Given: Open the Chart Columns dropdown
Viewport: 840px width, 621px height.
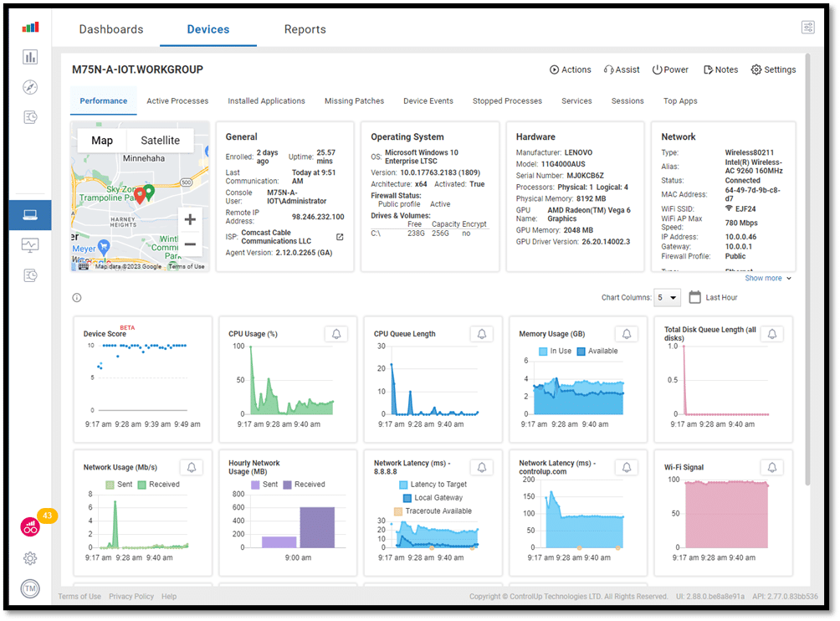Looking at the screenshot, I should tap(667, 297).
